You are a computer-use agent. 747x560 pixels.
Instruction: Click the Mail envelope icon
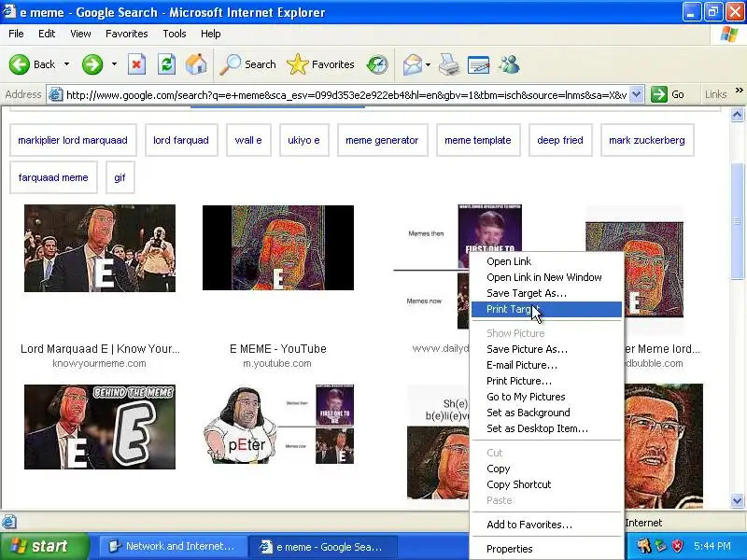(412, 64)
